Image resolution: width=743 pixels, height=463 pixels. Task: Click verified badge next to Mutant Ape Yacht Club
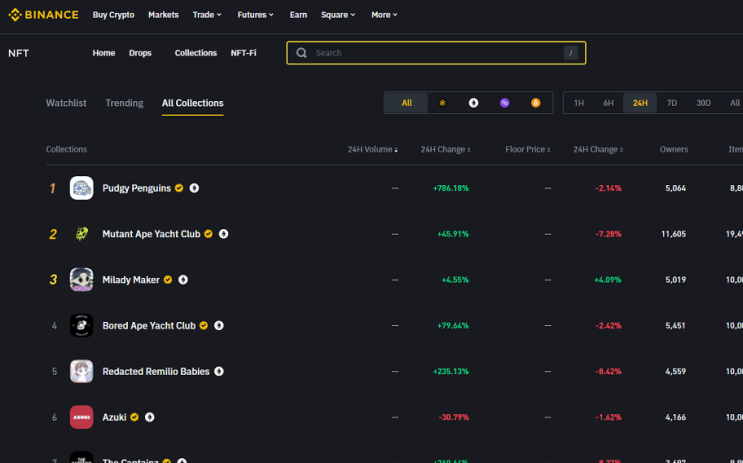coord(208,234)
